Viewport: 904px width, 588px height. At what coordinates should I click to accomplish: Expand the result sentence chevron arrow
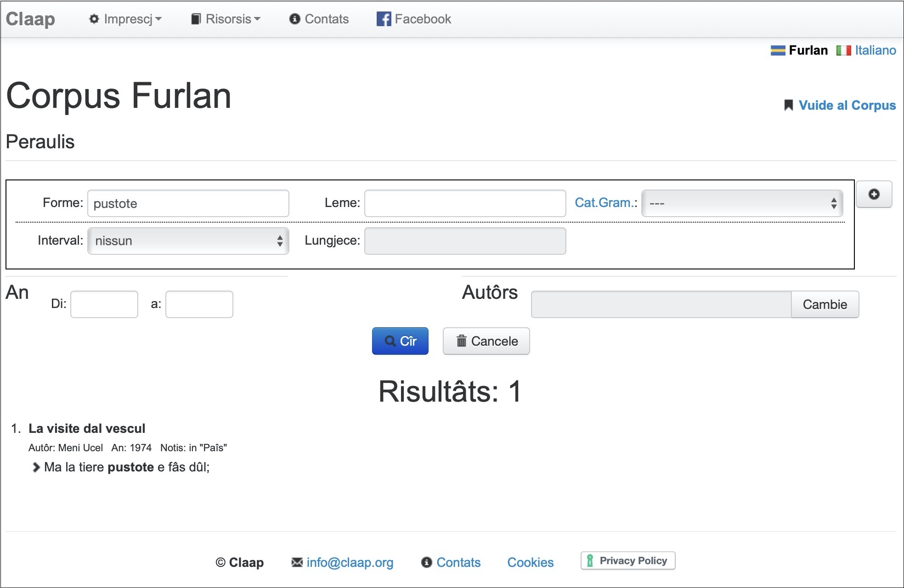36,467
